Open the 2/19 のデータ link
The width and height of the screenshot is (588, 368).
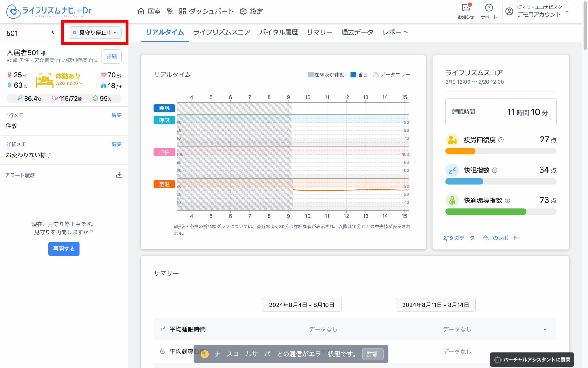(458, 238)
